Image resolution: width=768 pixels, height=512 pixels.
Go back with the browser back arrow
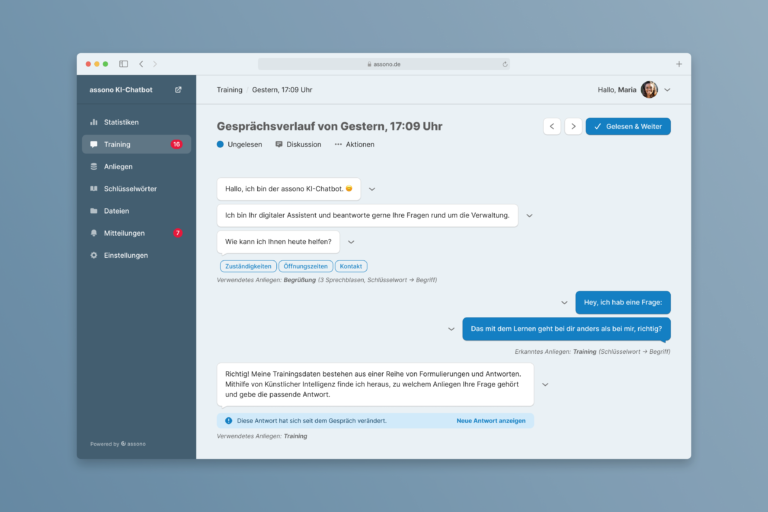coord(141,64)
